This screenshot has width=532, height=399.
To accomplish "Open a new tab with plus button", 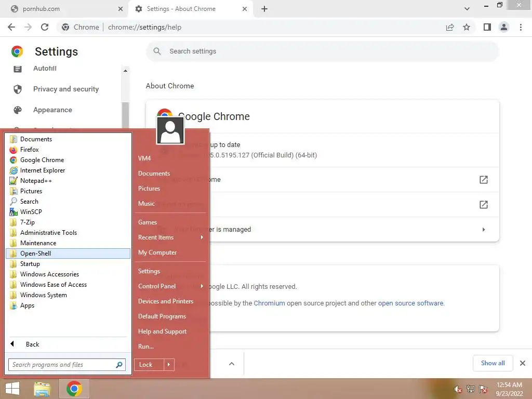I will point(264,9).
